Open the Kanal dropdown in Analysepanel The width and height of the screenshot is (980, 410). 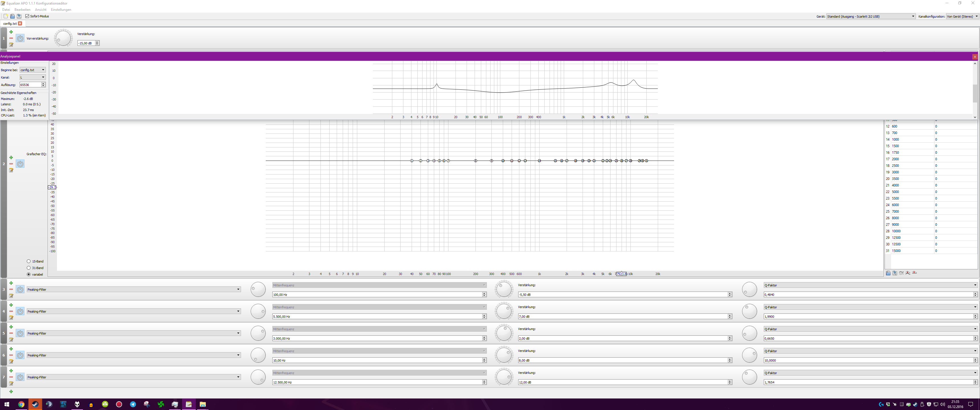[x=32, y=77]
